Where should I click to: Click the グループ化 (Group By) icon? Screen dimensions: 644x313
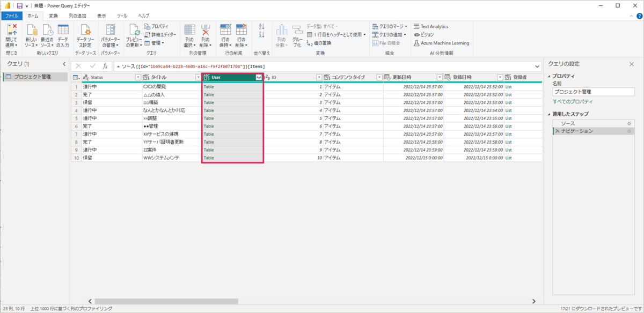tap(297, 29)
